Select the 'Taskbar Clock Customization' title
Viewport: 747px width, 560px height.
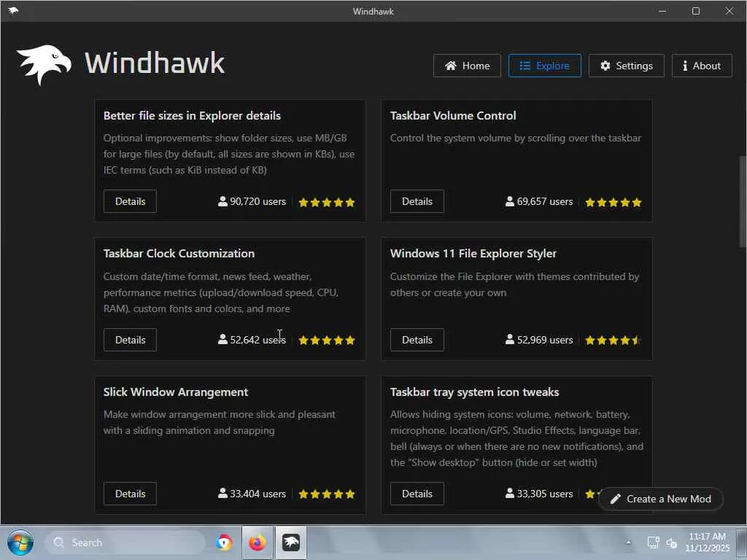click(x=179, y=253)
